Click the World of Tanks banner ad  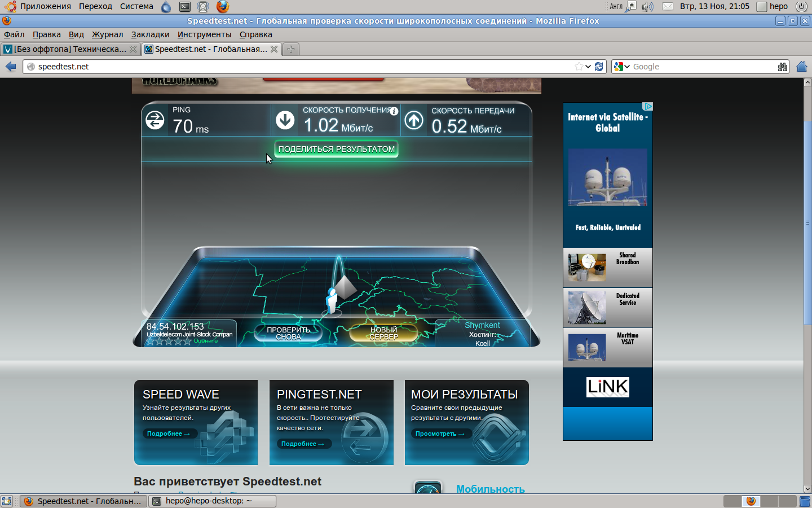(x=336, y=85)
